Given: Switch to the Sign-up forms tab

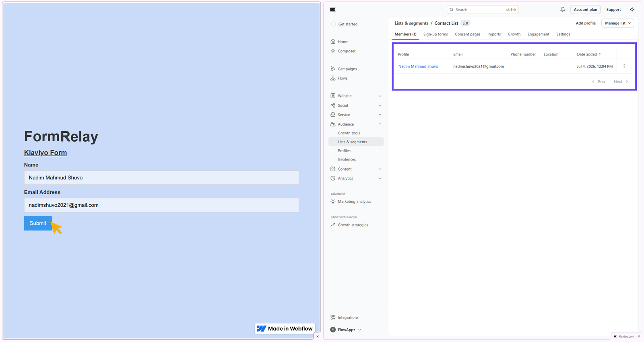Looking at the screenshot, I should coord(436,34).
